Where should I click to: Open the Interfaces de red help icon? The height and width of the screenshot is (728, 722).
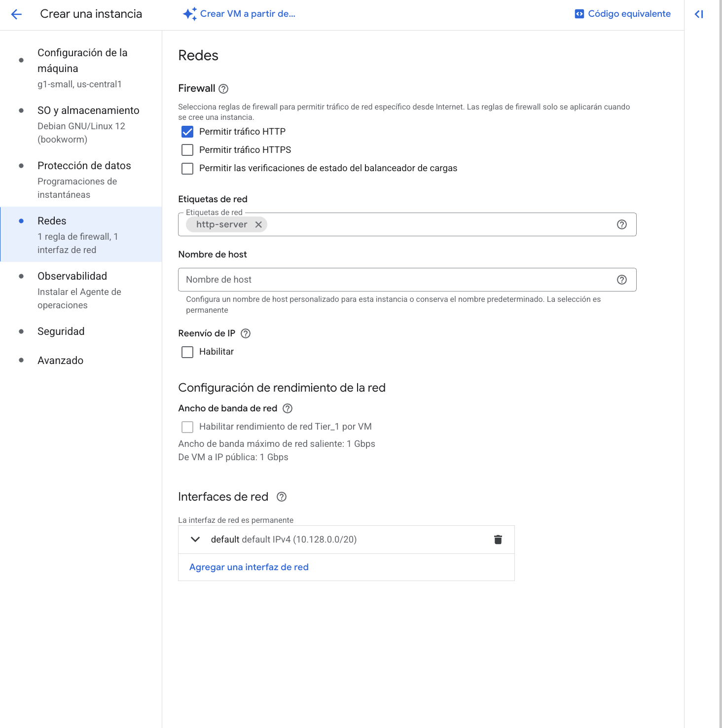coord(281,497)
